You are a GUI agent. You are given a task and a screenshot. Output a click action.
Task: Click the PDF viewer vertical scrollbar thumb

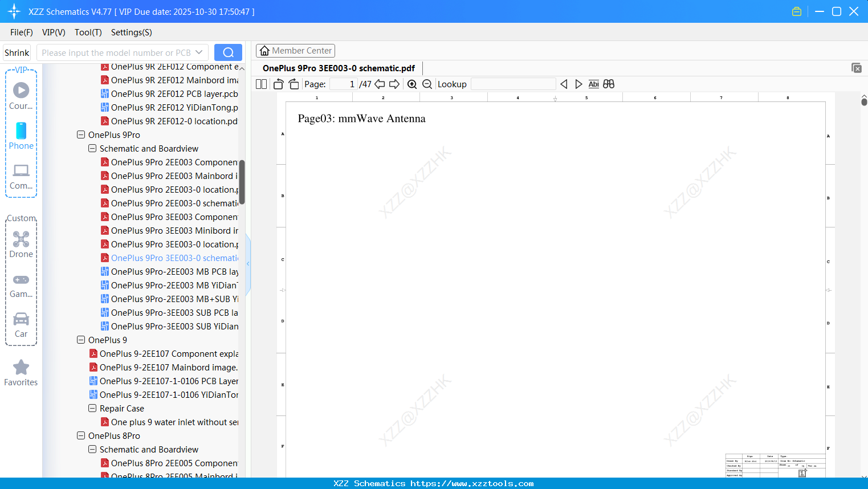(864, 101)
